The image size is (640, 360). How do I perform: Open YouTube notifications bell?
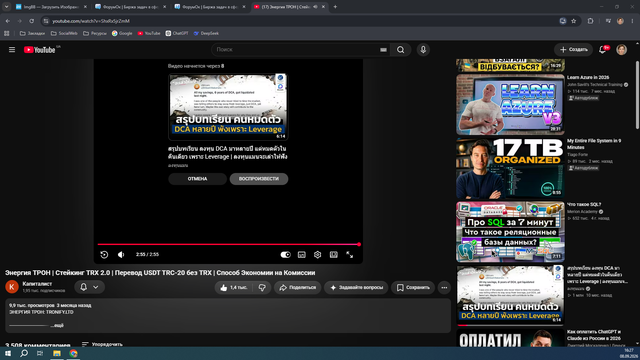coord(602,50)
